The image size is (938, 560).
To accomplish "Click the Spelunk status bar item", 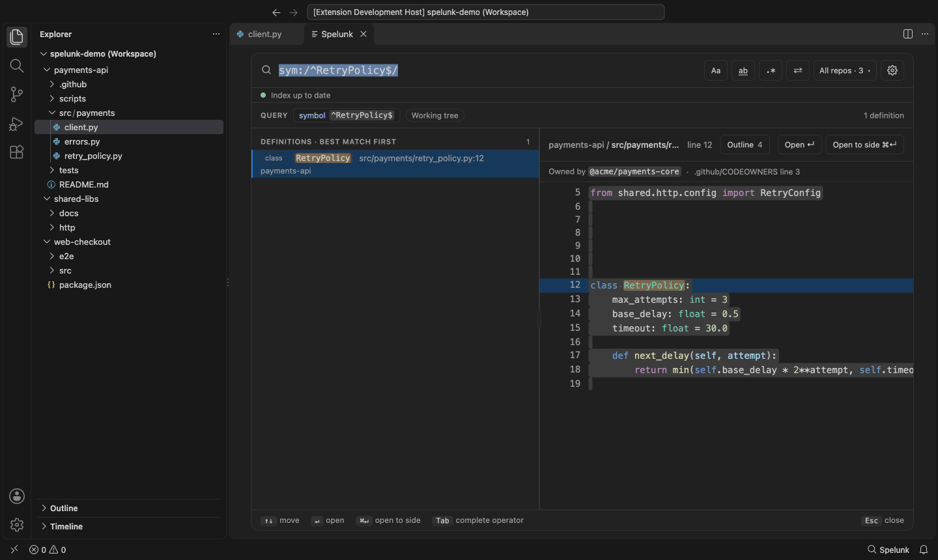I will click(x=888, y=550).
